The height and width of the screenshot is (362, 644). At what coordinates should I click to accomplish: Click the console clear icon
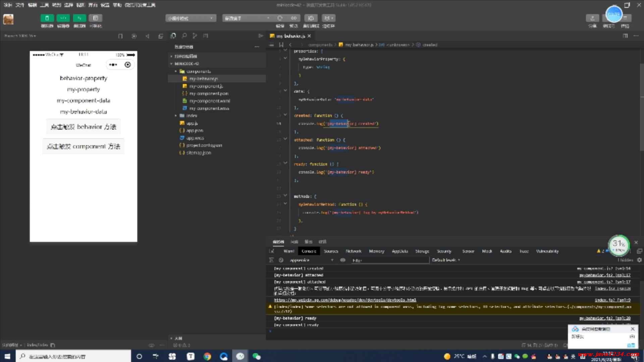point(281,260)
